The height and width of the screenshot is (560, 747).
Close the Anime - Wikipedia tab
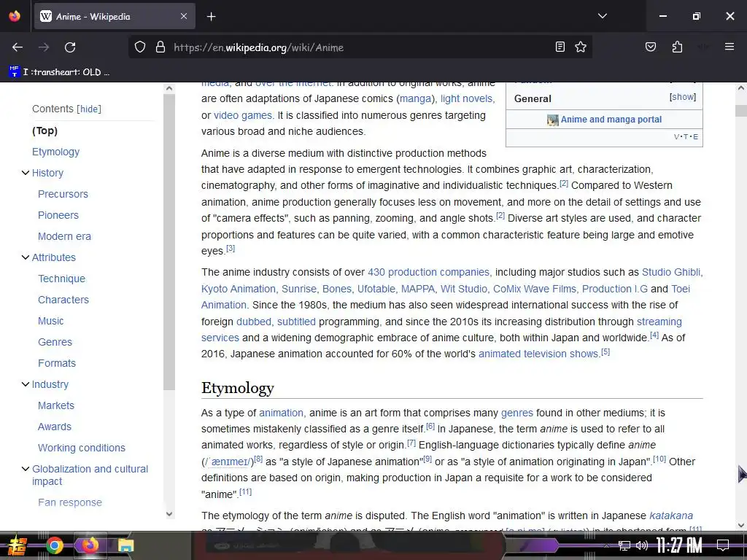184,16
